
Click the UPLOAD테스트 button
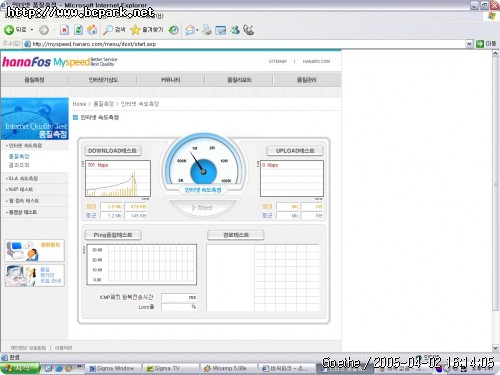(295, 151)
